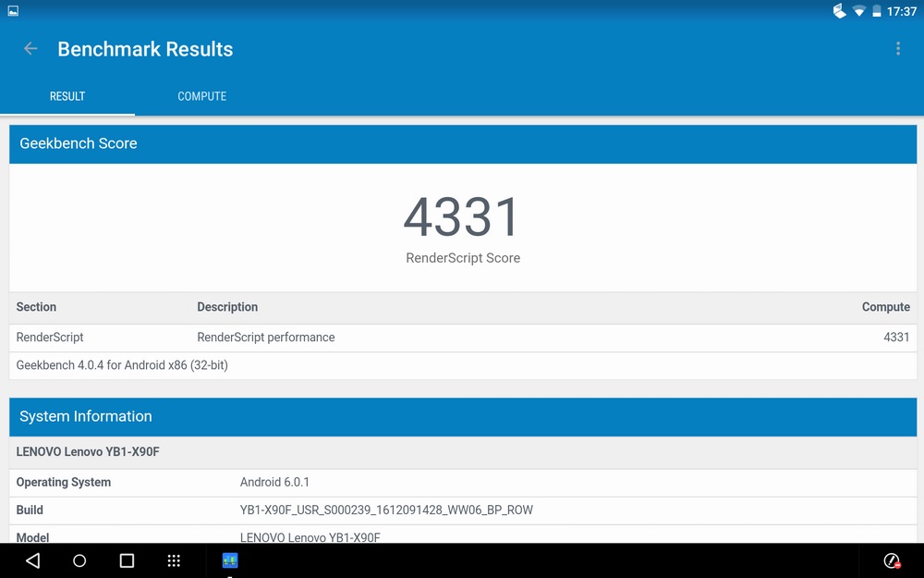
Task: Tap the Android back navigation button
Action: coord(33,560)
